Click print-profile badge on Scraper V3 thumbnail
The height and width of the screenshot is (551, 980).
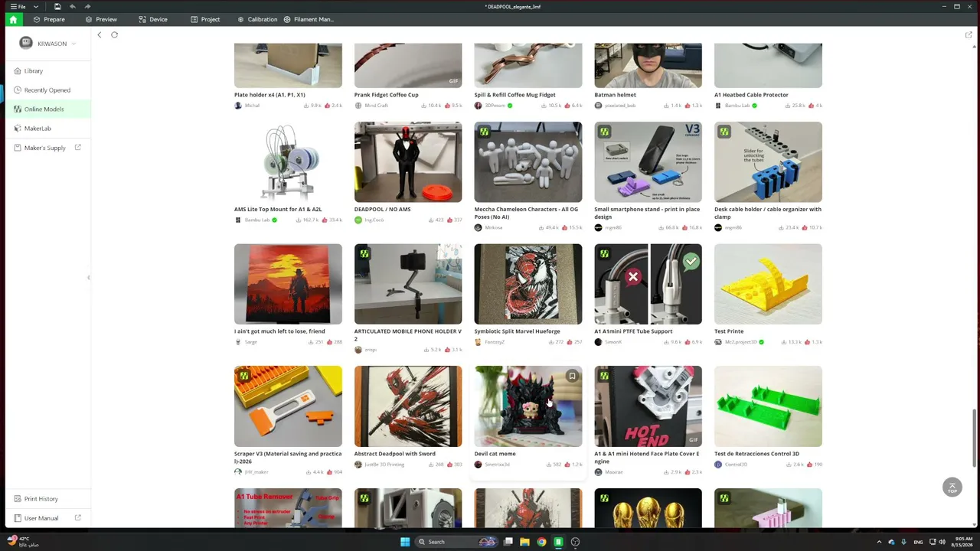pyautogui.click(x=244, y=376)
